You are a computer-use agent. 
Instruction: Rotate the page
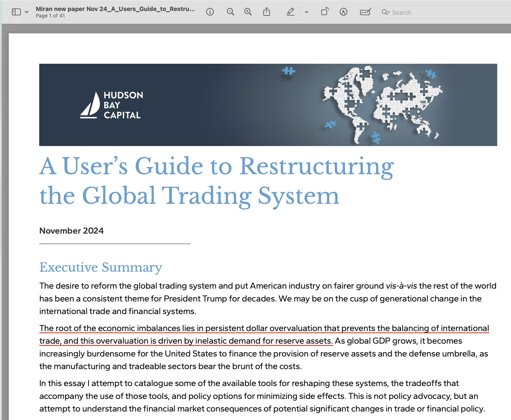click(x=325, y=11)
